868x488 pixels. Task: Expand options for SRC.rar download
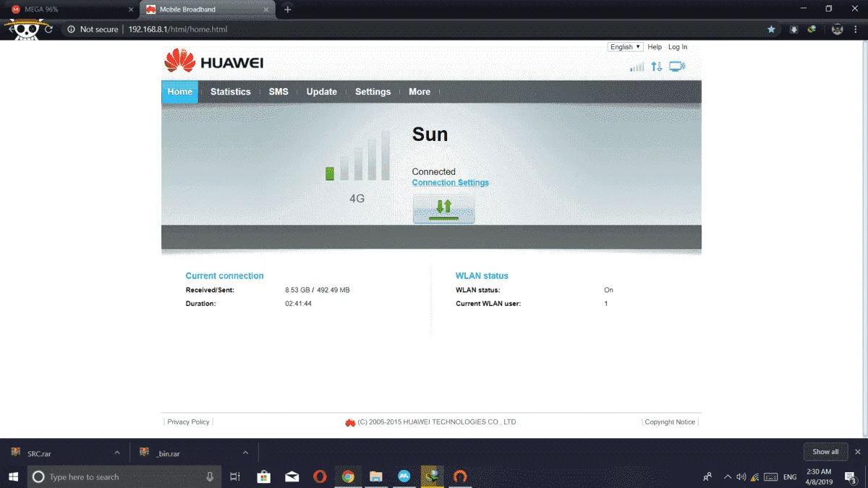[117, 453]
